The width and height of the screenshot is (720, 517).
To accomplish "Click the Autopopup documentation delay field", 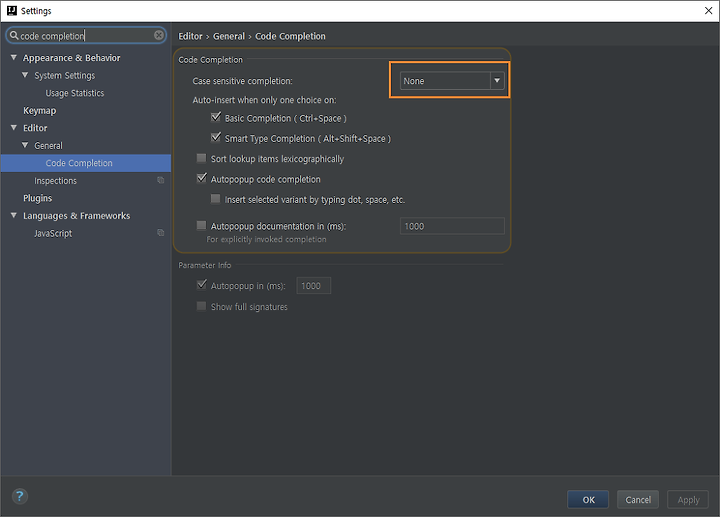I will pyautogui.click(x=452, y=226).
